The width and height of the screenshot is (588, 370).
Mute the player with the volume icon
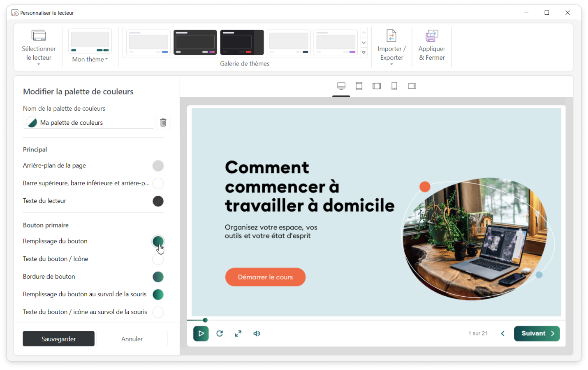(257, 333)
